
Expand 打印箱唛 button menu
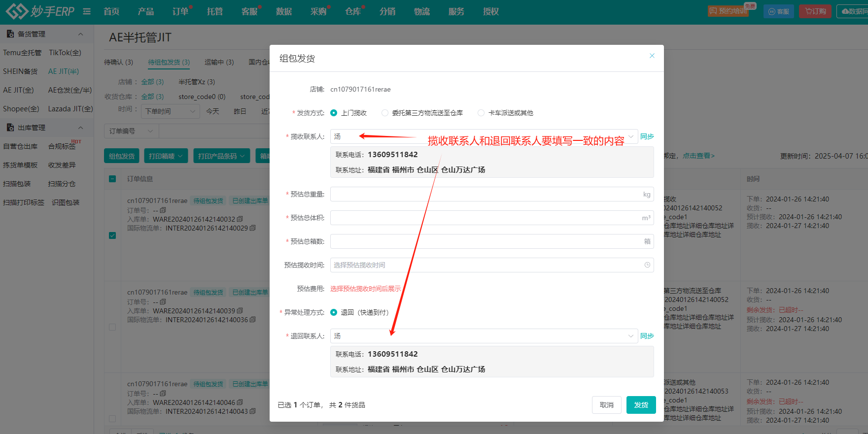pos(166,156)
